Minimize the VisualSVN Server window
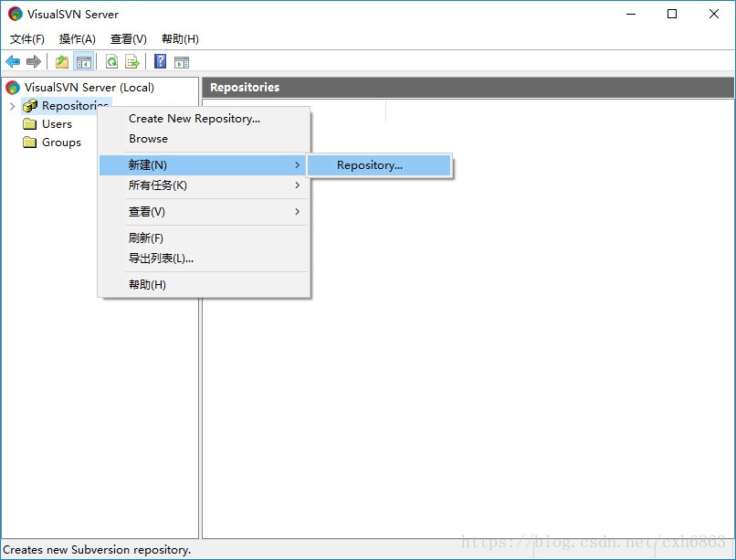736x560 pixels. [631, 14]
